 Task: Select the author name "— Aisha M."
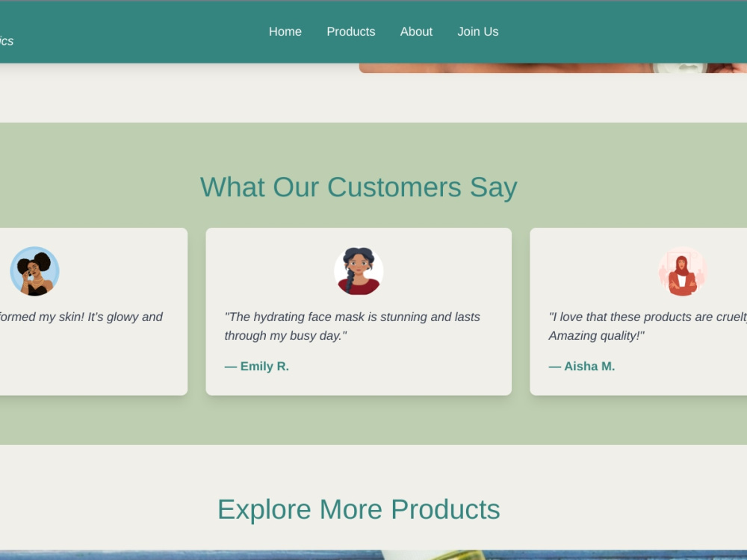582,366
